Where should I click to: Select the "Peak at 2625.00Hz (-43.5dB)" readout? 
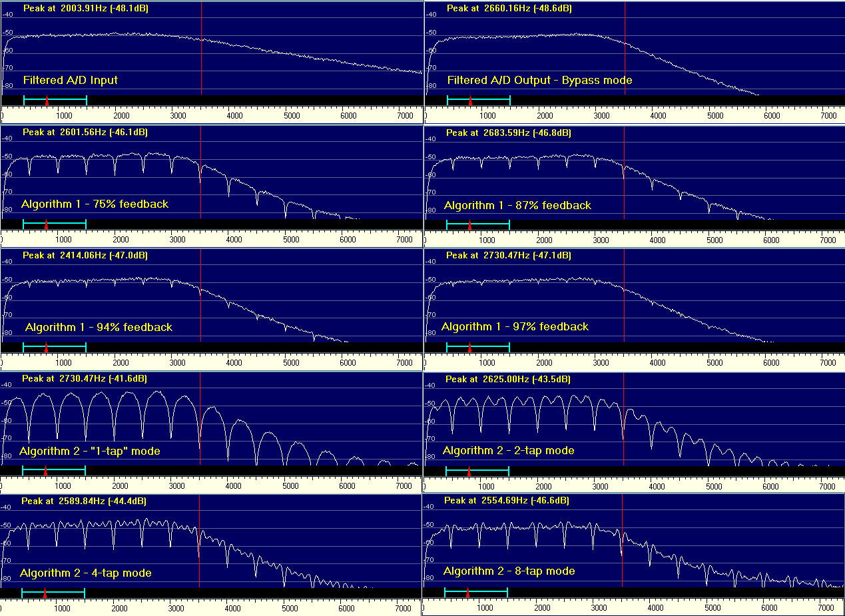coord(508,380)
